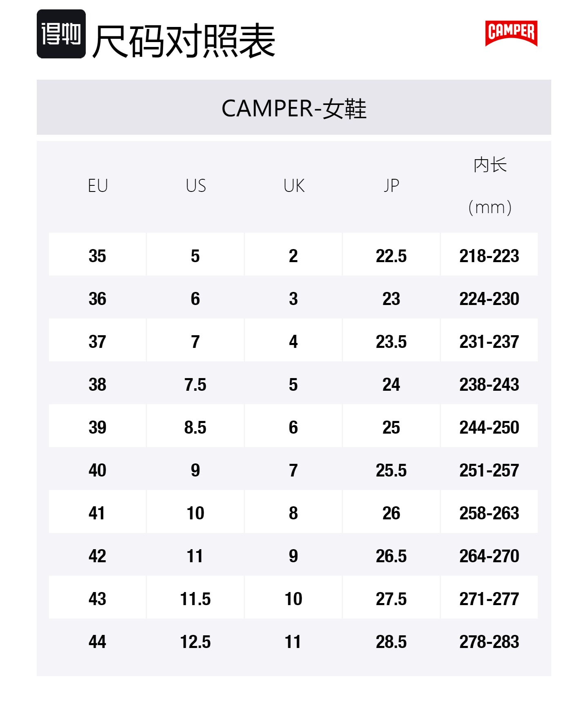
Task: Click US size 7.5 cell
Action: click(x=195, y=385)
